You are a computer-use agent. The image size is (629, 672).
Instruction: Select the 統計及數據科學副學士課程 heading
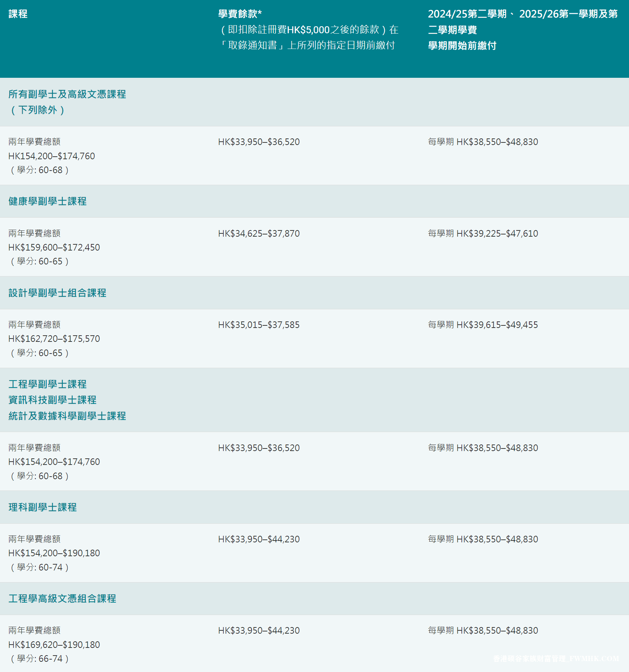pyautogui.click(x=67, y=416)
